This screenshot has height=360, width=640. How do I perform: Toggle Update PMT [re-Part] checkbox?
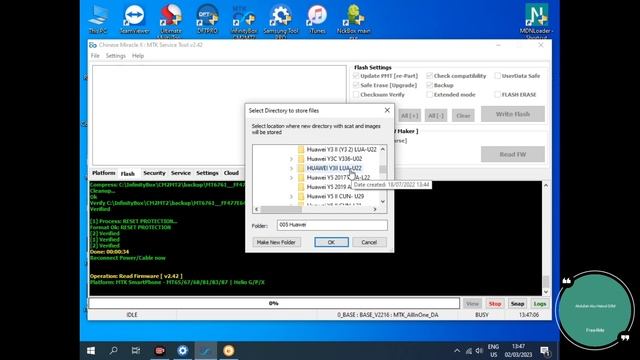tap(356, 76)
